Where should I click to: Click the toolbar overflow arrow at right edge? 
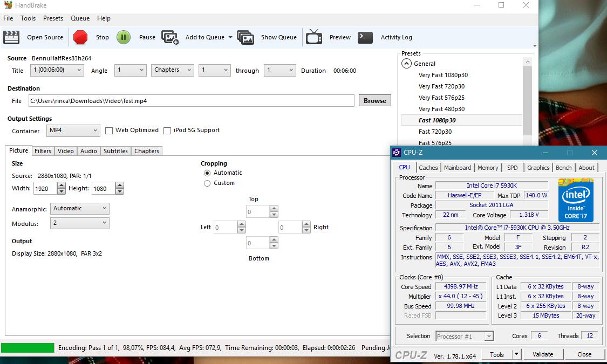click(535, 45)
